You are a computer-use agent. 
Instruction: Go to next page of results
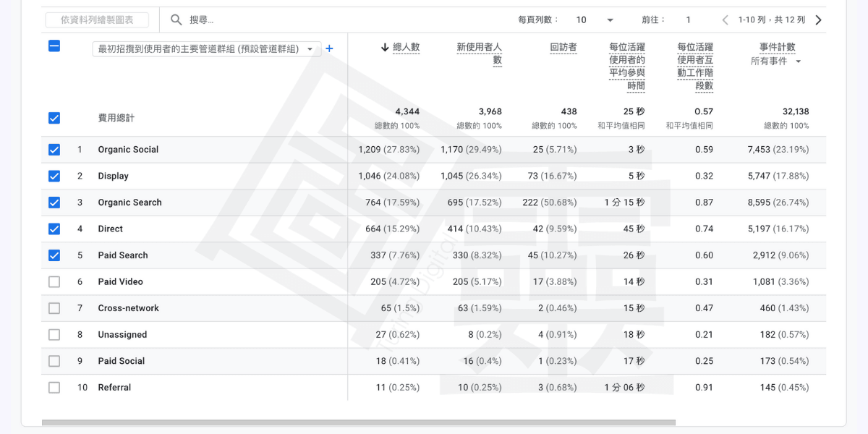(818, 20)
